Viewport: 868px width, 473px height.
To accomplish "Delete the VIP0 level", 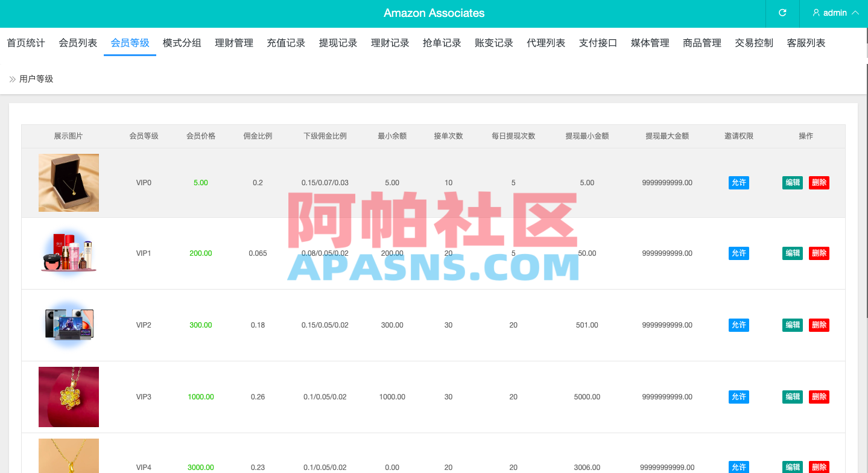I will coord(819,183).
